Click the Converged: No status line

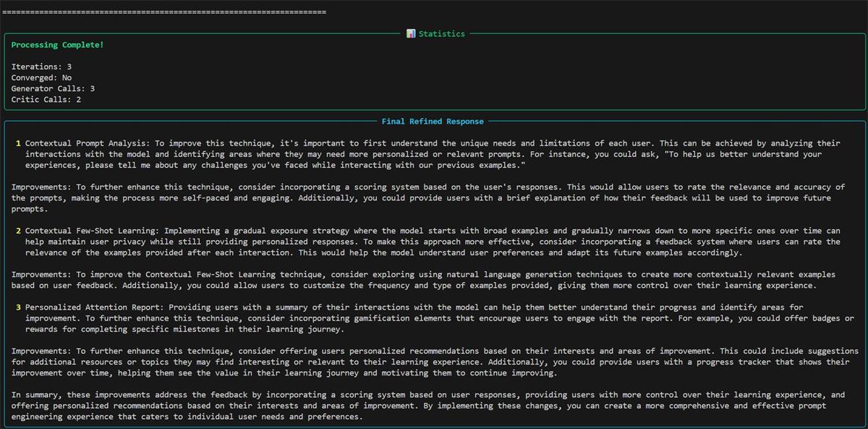40,77
